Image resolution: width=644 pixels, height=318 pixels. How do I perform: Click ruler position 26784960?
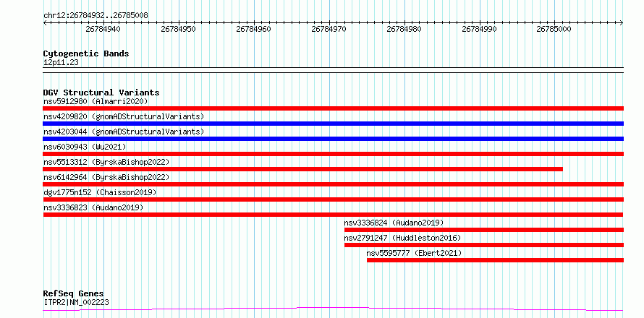tap(253, 29)
